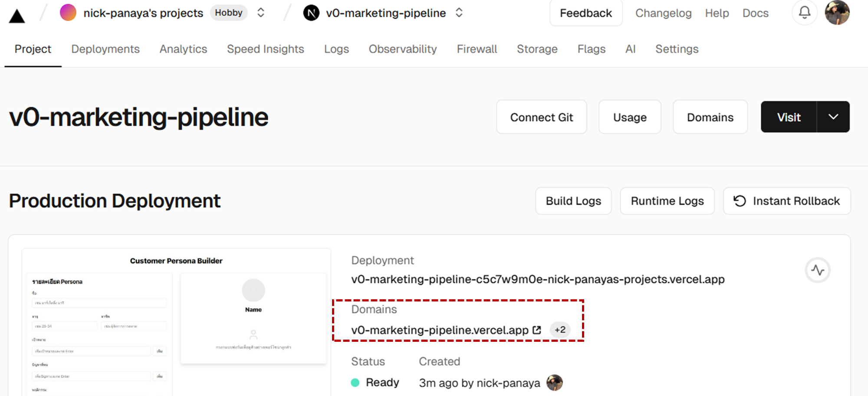Viewport: 868px width, 396px height.
Task: Click the 'Production Deployment' heading
Action: point(115,201)
